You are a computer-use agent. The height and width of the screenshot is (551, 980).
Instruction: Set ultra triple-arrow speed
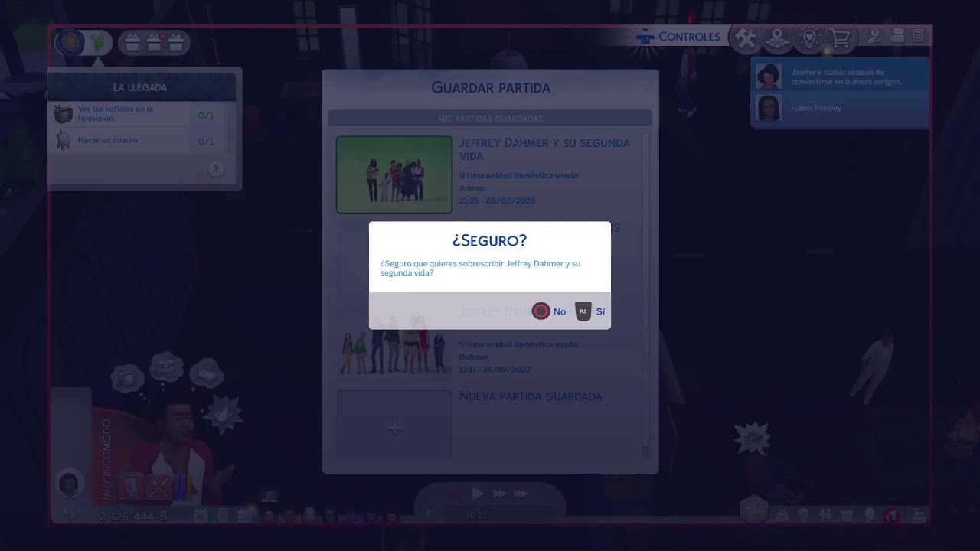521,494
